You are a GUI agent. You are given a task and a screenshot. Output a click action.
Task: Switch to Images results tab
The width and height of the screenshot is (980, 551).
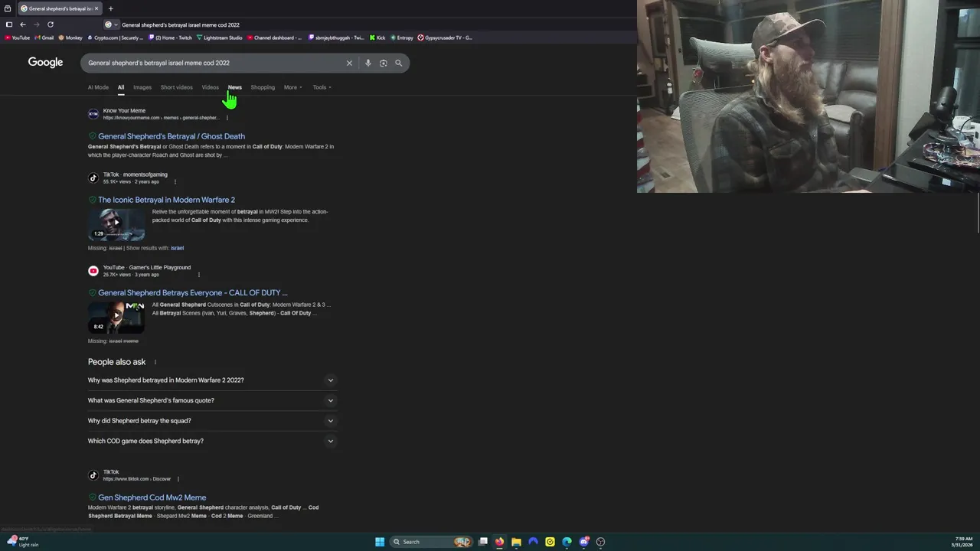coord(142,87)
